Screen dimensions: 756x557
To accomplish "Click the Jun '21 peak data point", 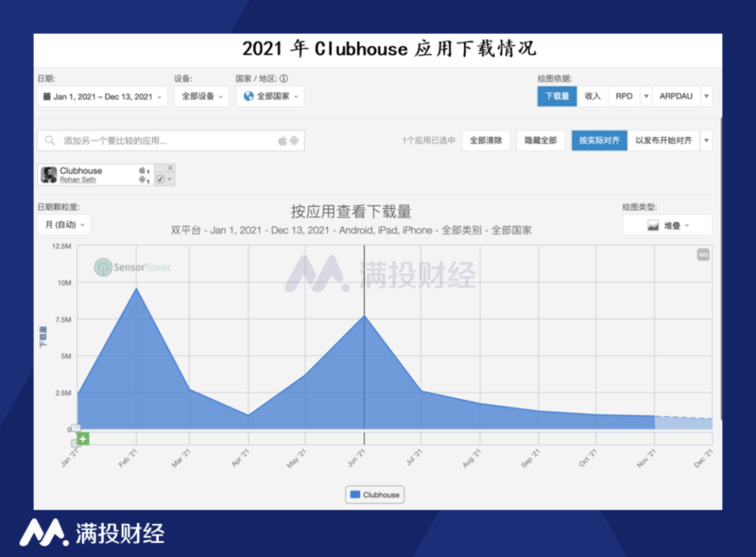I will [x=365, y=316].
